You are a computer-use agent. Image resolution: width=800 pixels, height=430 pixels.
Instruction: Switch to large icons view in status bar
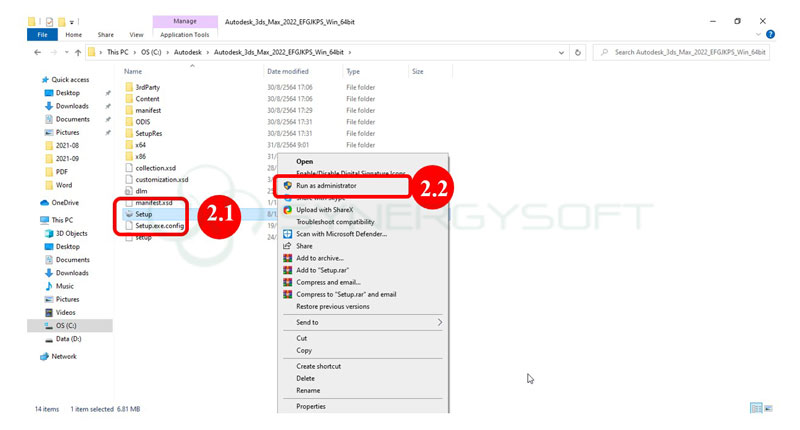coord(770,409)
